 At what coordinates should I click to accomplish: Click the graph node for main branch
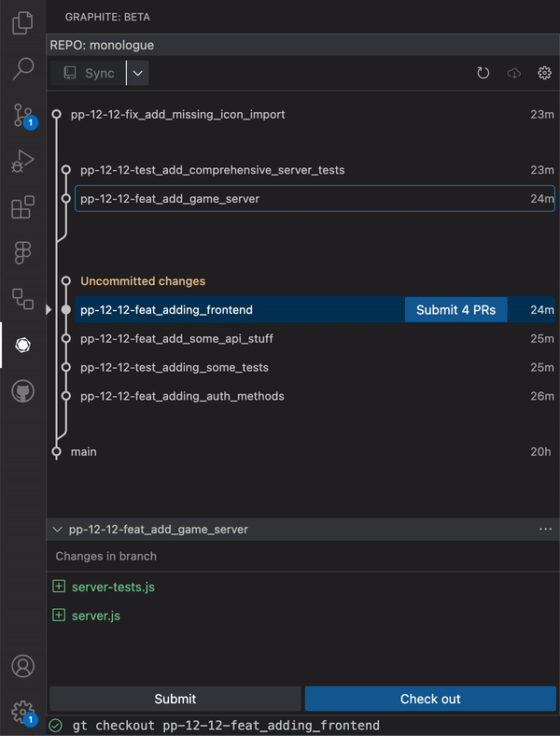tap(57, 452)
